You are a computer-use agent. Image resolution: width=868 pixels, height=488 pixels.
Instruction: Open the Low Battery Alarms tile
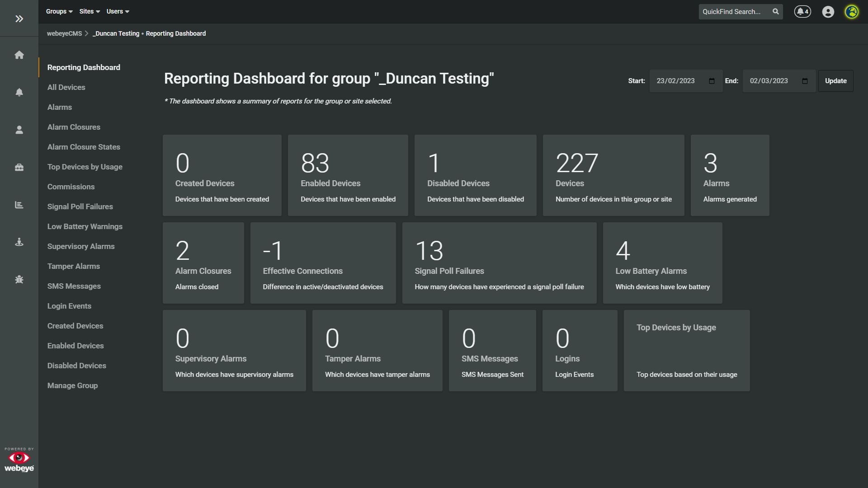pyautogui.click(x=662, y=263)
